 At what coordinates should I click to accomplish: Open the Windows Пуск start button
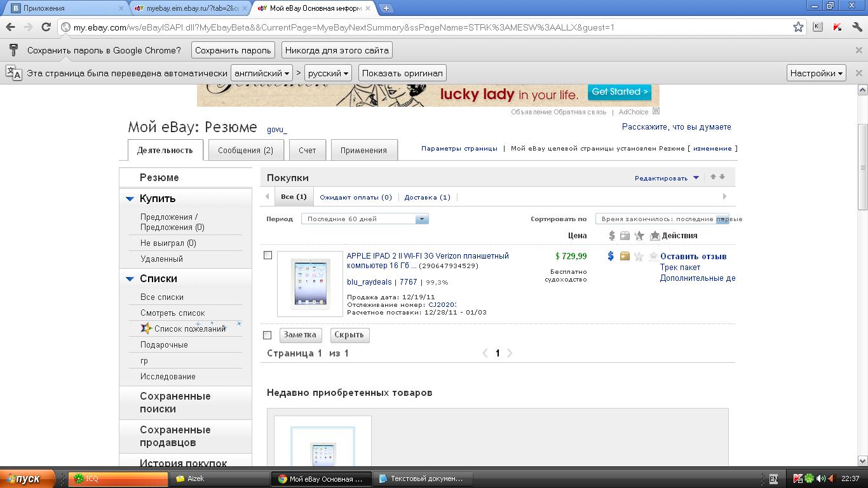click(x=28, y=478)
